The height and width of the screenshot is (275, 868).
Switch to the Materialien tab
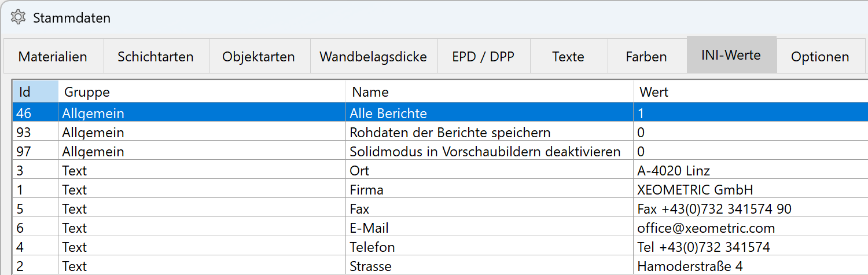53,56
